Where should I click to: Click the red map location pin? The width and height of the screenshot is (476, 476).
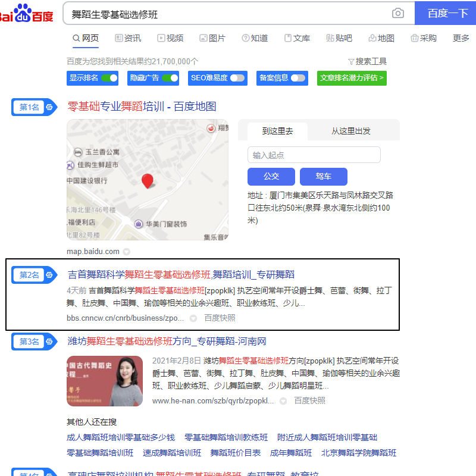[148, 181]
